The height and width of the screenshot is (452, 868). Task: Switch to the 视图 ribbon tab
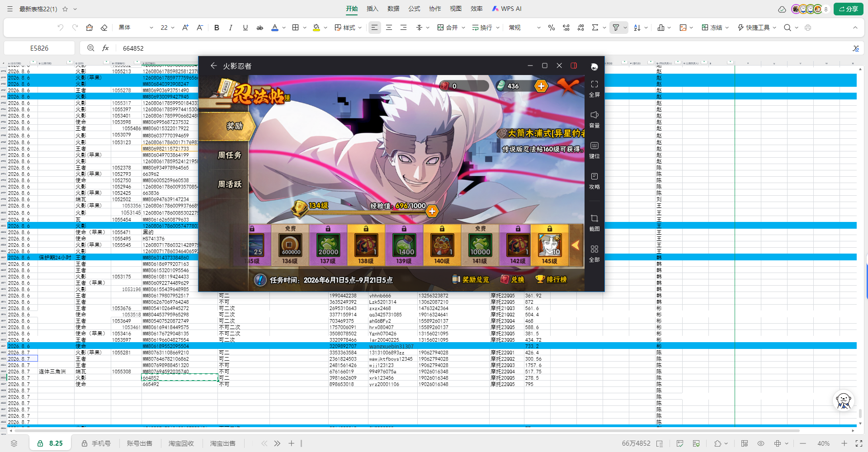click(x=456, y=9)
